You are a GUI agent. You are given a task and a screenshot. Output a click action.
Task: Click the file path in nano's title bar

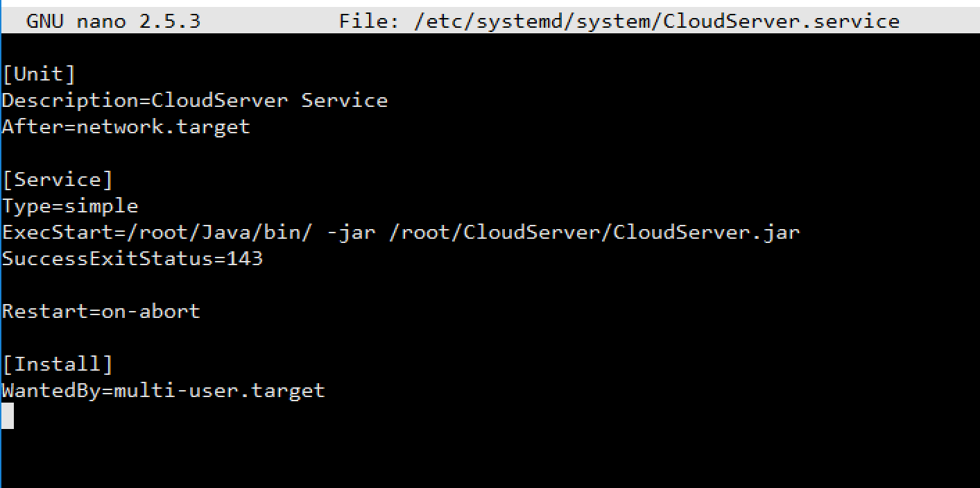(x=656, y=22)
